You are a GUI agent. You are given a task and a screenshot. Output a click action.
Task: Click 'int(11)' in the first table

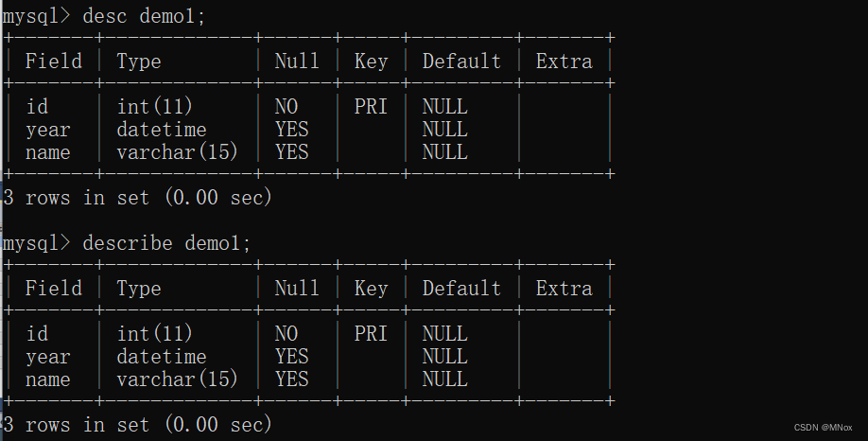pos(154,106)
